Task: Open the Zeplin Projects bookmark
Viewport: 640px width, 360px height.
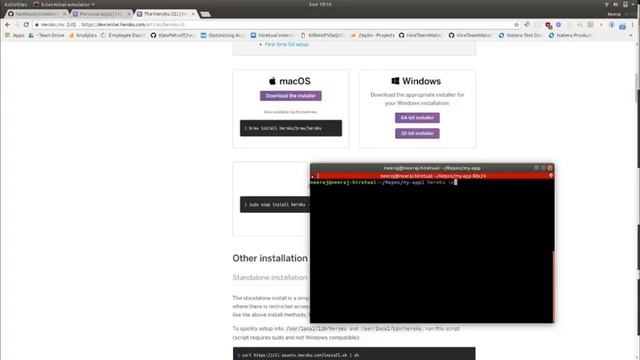Action: click(373, 36)
